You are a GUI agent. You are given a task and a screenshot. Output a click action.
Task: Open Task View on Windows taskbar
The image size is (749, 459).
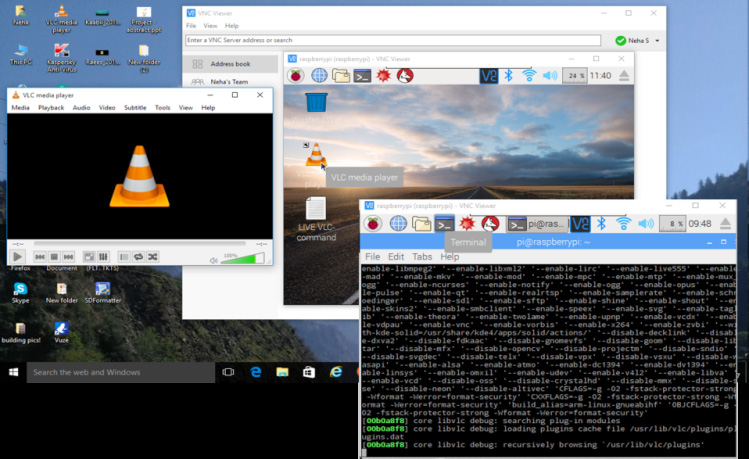(228, 372)
